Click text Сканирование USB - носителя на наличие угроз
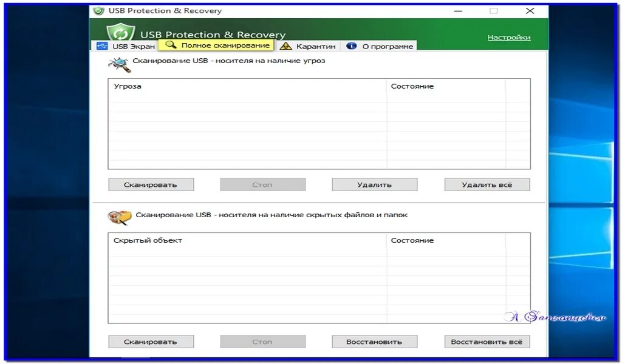The height and width of the screenshot is (364, 622). tap(229, 61)
